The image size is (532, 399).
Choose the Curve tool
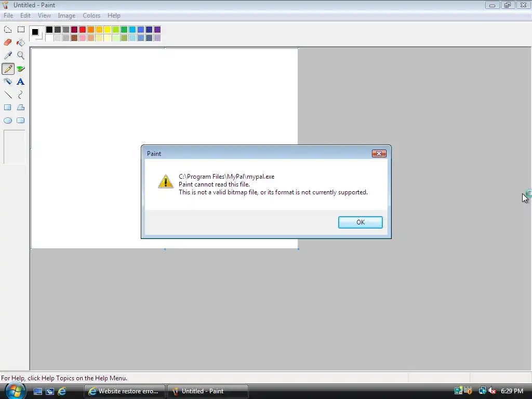pyautogui.click(x=21, y=95)
